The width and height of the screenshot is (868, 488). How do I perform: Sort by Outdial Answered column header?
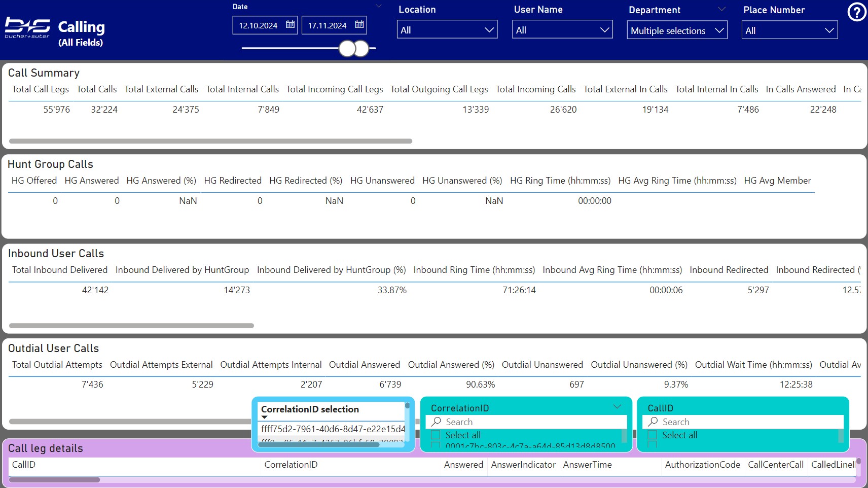[365, 365]
